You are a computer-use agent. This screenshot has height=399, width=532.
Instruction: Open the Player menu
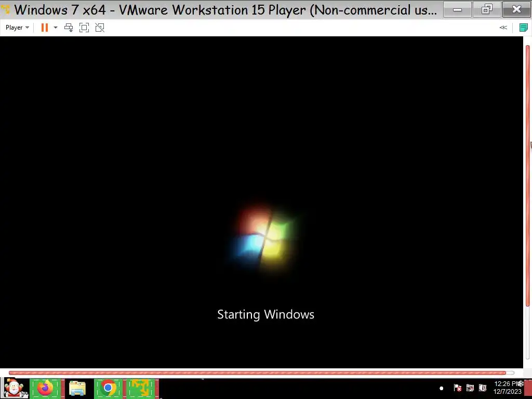pos(17,28)
